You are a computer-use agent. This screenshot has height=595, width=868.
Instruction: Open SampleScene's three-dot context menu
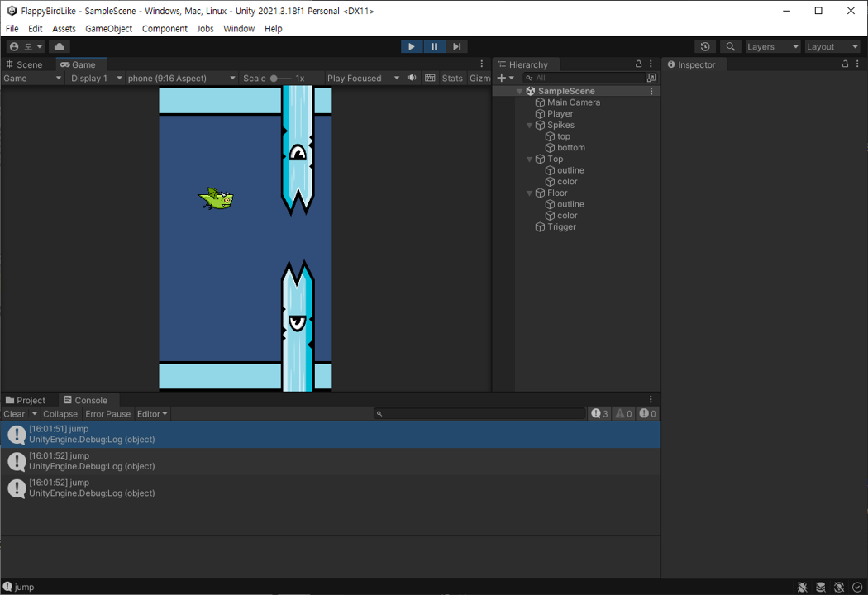pyautogui.click(x=651, y=91)
